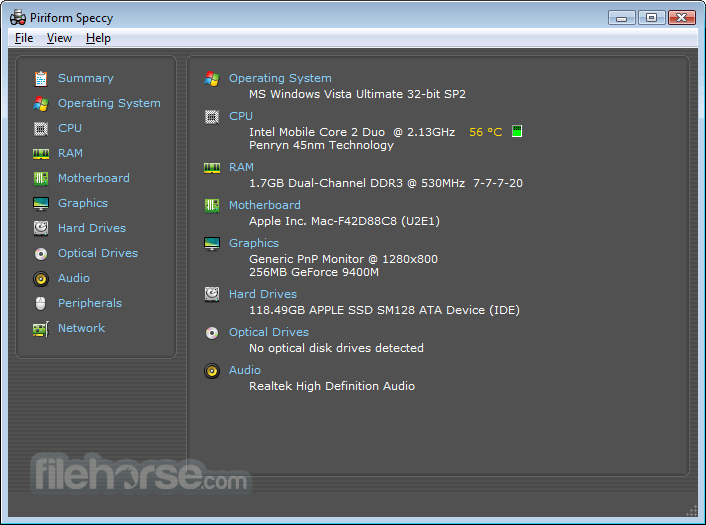
Task: Click 'Realtek High Definition Audio' text
Action: tap(332, 386)
